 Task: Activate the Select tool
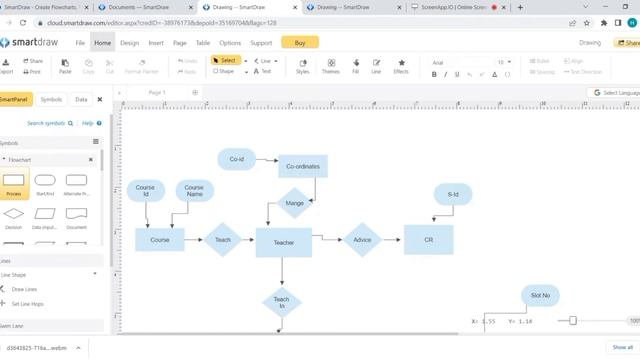click(226, 60)
